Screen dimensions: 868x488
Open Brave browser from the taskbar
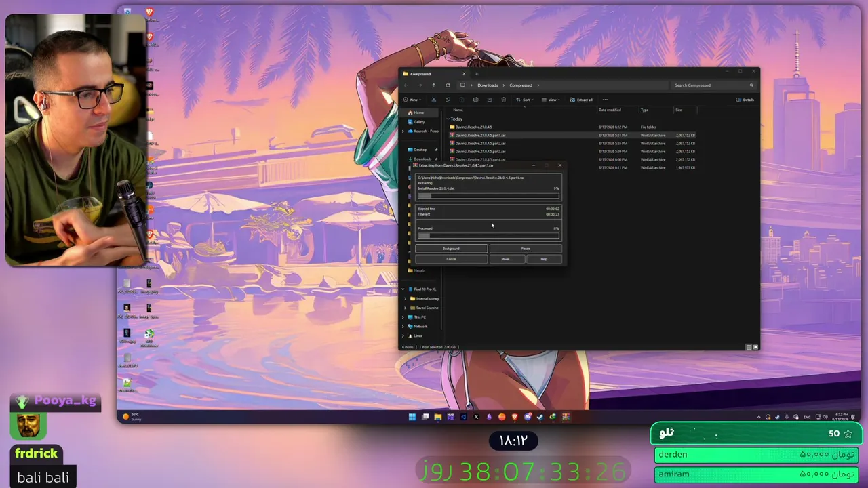[x=515, y=417]
